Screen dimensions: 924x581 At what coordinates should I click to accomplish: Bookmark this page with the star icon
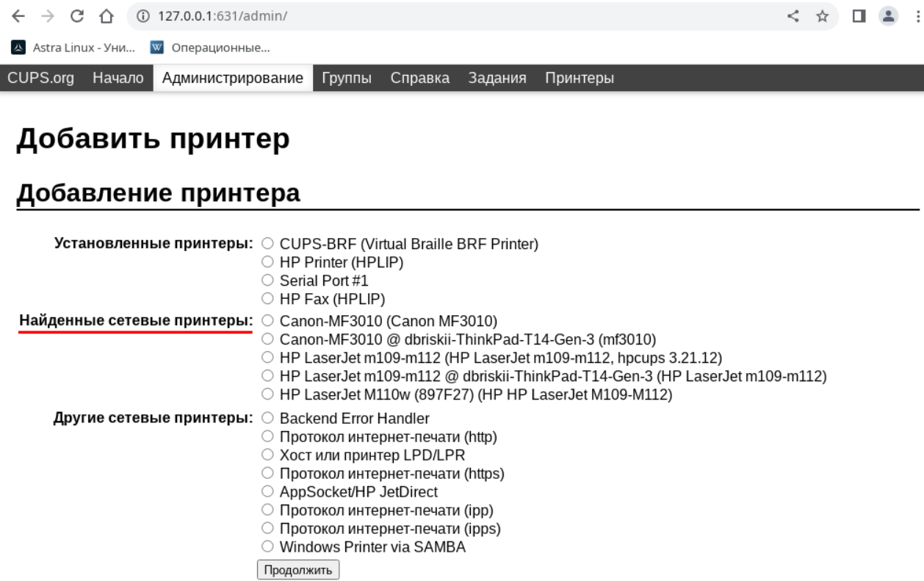click(x=823, y=16)
